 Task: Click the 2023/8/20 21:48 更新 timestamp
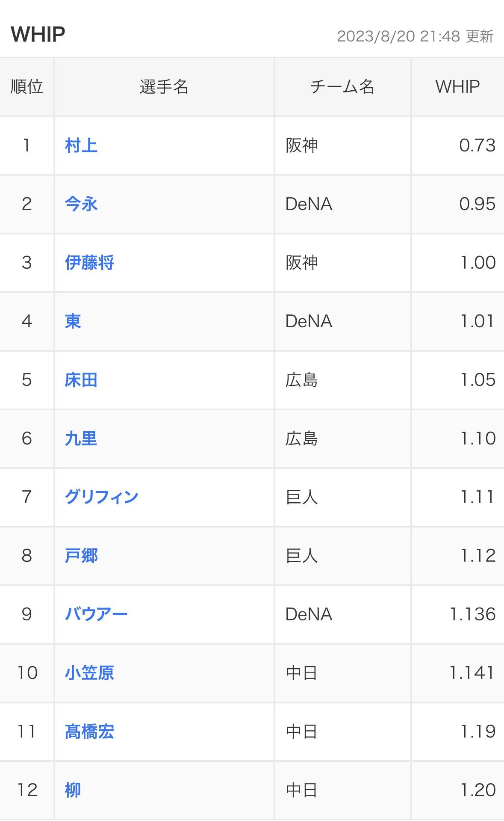(415, 36)
